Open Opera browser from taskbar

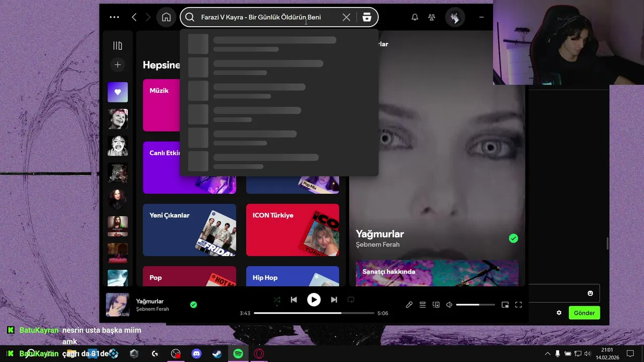pos(259,354)
